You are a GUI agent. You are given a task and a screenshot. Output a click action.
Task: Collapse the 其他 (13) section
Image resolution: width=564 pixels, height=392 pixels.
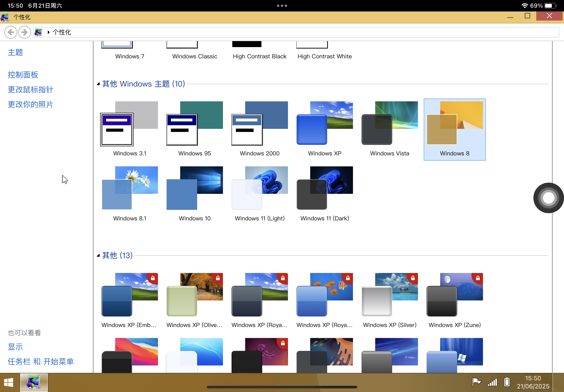[x=98, y=256]
